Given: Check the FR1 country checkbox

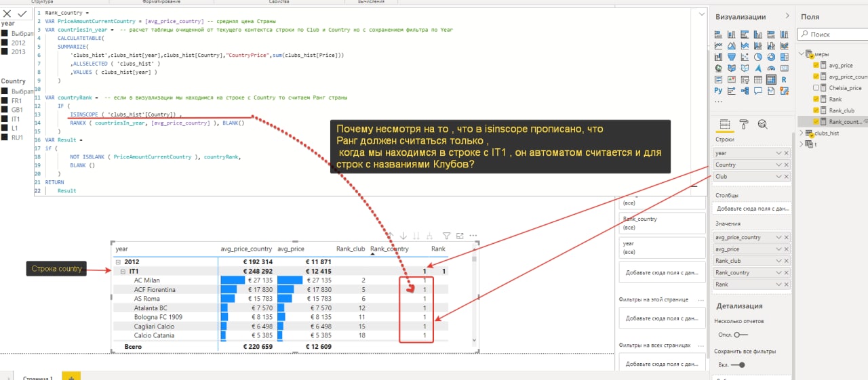Looking at the screenshot, I should click(x=5, y=100).
